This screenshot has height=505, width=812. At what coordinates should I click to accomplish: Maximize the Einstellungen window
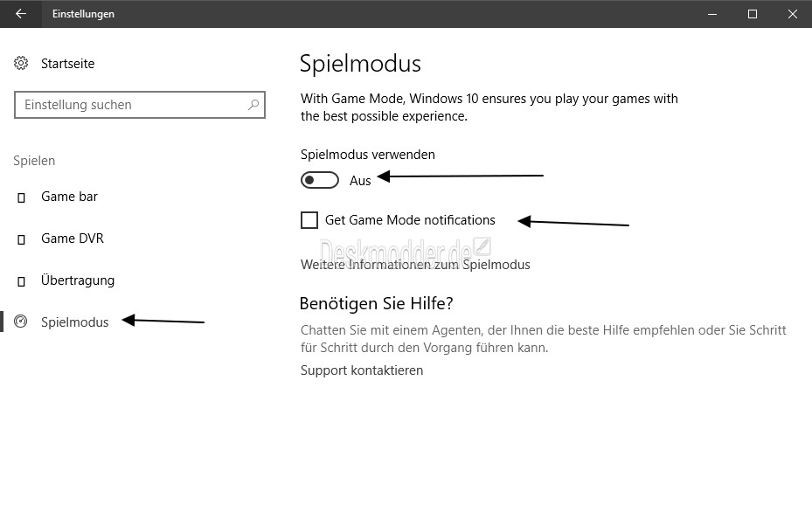tap(753, 14)
